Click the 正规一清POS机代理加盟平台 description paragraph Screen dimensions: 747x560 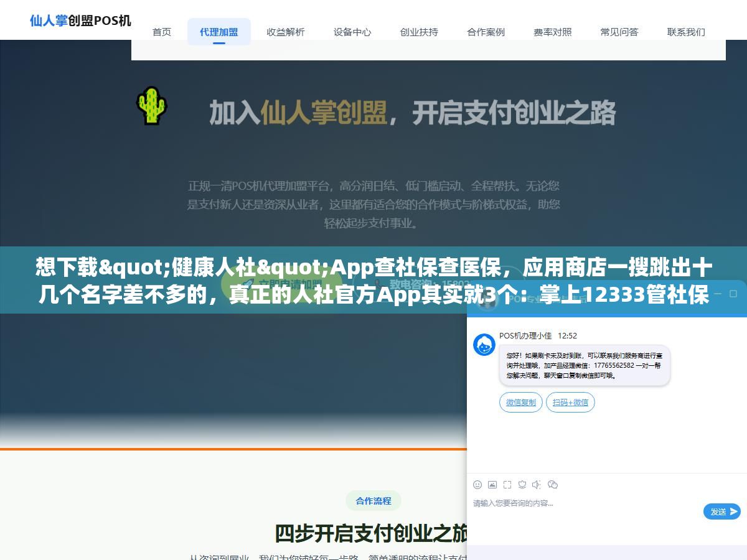(374, 204)
